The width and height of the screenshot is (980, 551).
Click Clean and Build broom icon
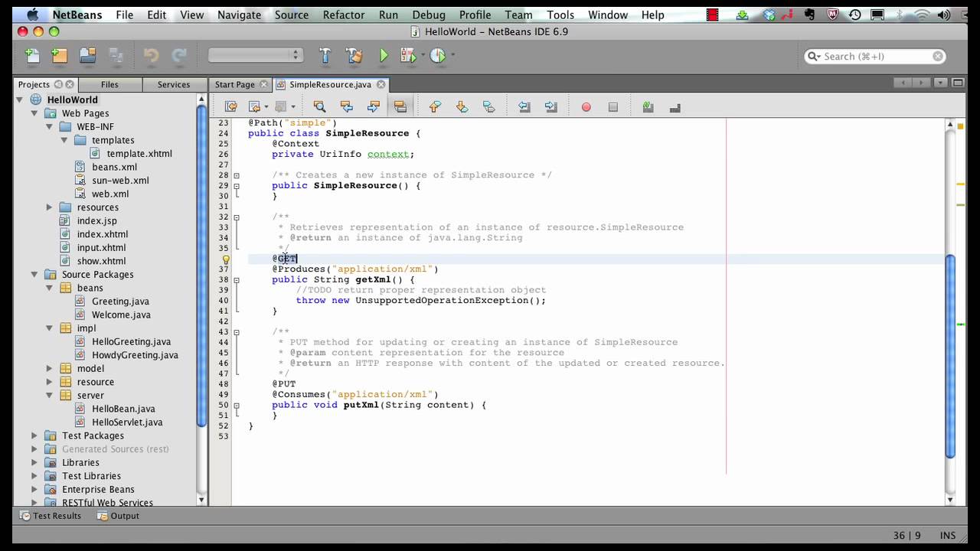[x=354, y=55]
